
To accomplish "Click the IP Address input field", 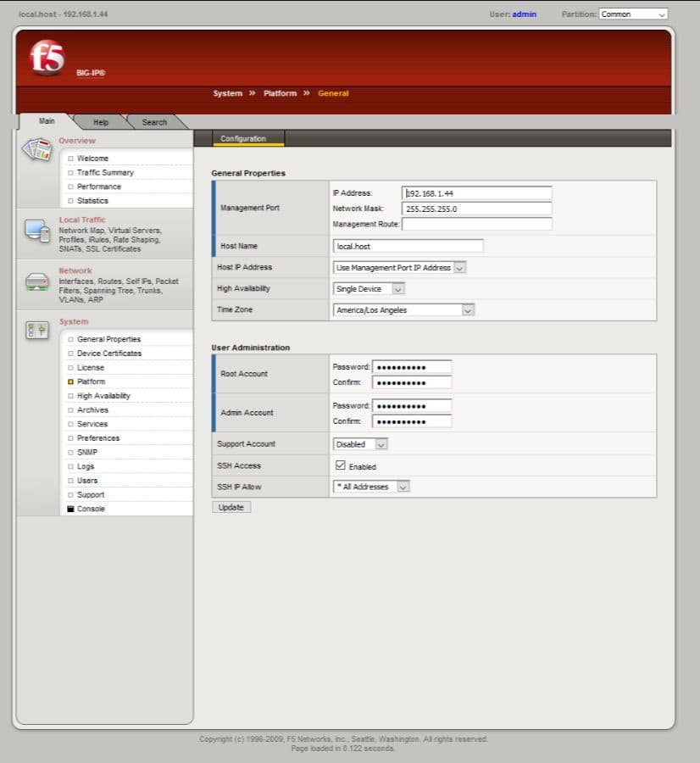I will 475,192.
